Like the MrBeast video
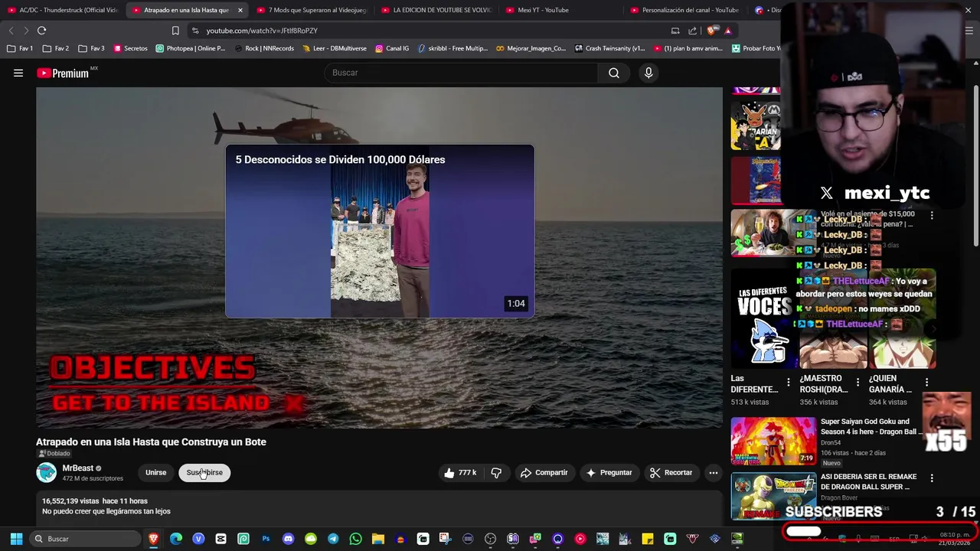The height and width of the screenshot is (551, 980). [459, 473]
